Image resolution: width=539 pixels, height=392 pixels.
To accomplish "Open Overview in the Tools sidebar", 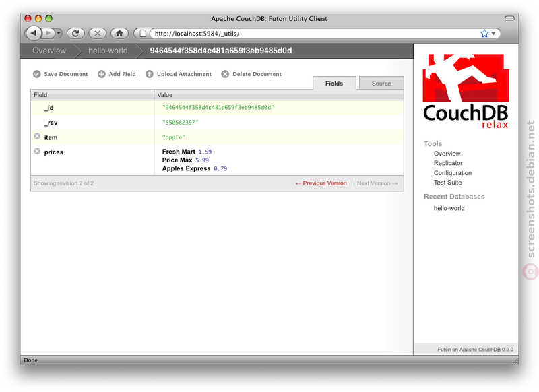I will [447, 154].
